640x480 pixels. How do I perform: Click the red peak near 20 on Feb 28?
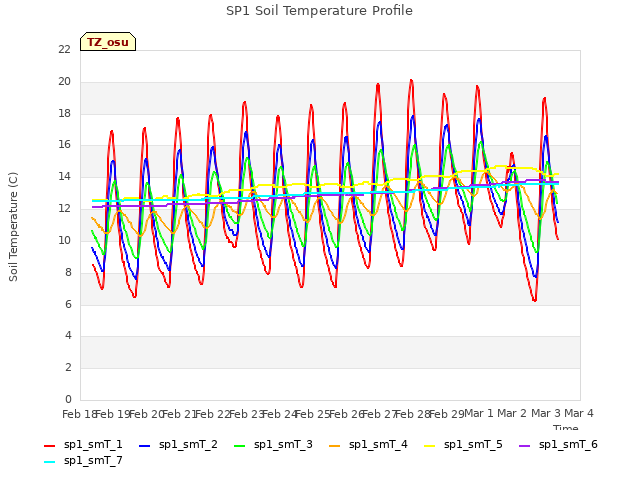pos(411,80)
